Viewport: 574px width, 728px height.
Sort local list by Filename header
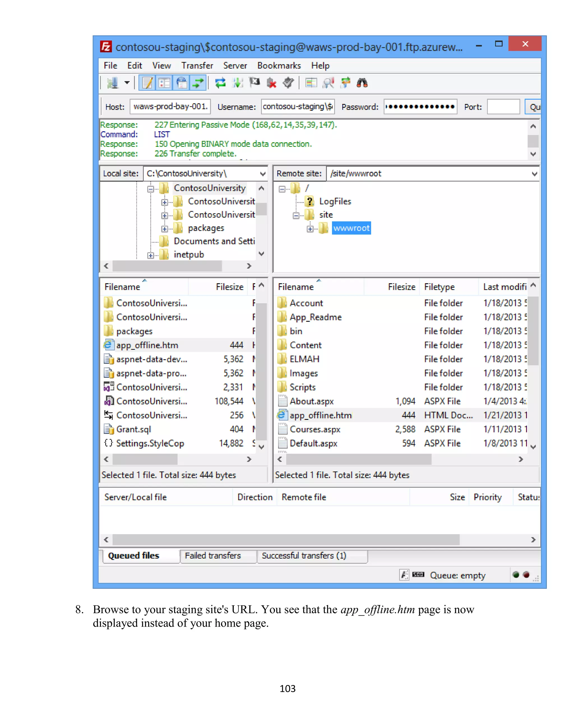[144, 287]
